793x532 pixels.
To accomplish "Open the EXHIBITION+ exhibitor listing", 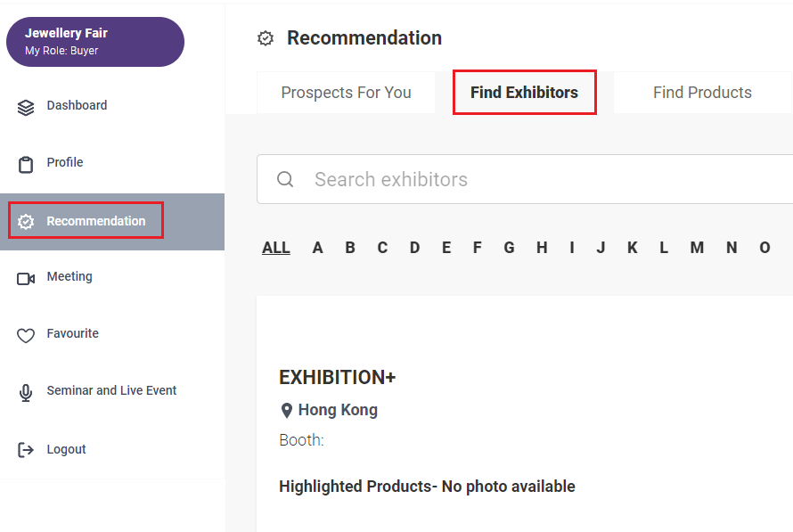I will click(338, 377).
